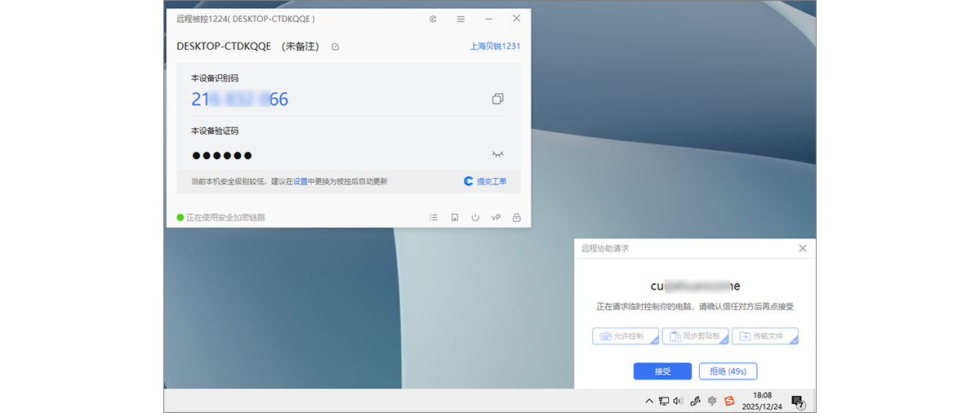The height and width of the screenshot is (413, 980).
Task: Open the 上海贝锐1231 account link
Action: pyautogui.click(x=495, y=47)
